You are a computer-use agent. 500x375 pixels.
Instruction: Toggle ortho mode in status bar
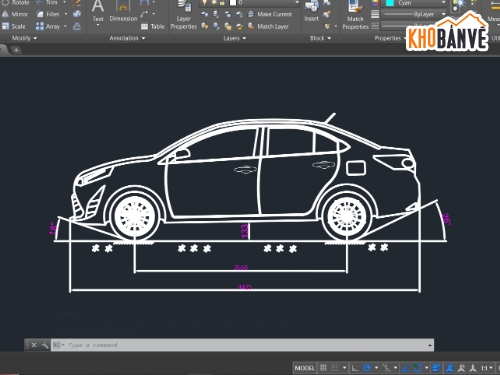[x=355, y=368]
